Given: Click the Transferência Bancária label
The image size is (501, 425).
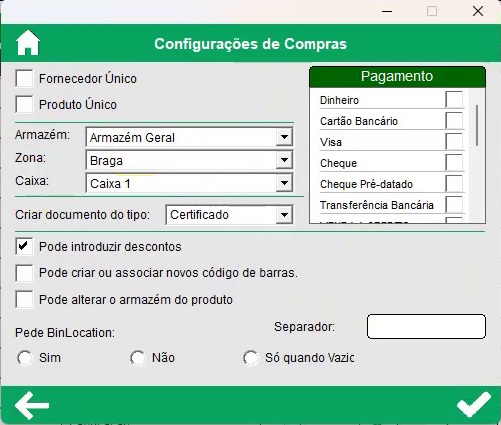Looking at the screenshot, I should point(377,205).
